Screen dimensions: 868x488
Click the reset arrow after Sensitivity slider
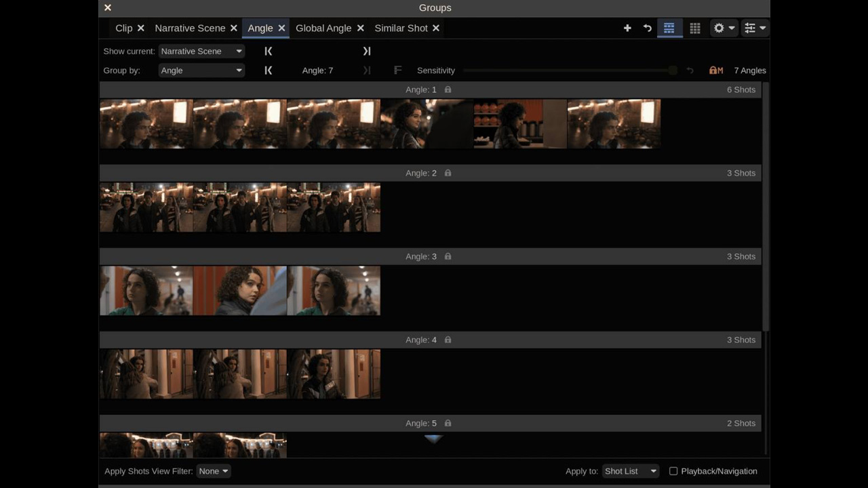click(x=690, y=70)
